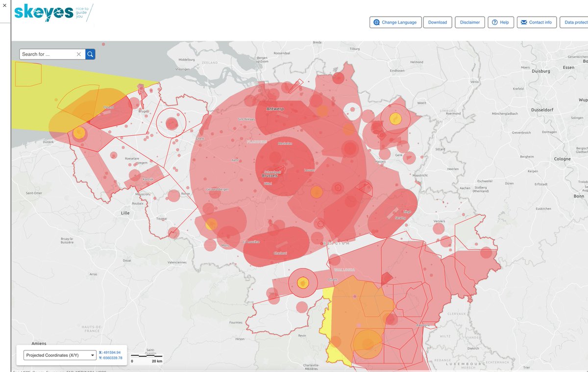Image resolution: width=588 pixels, height=372 pixels.
Task: Click the Antwerp label on the map
Action: point(274,108)
